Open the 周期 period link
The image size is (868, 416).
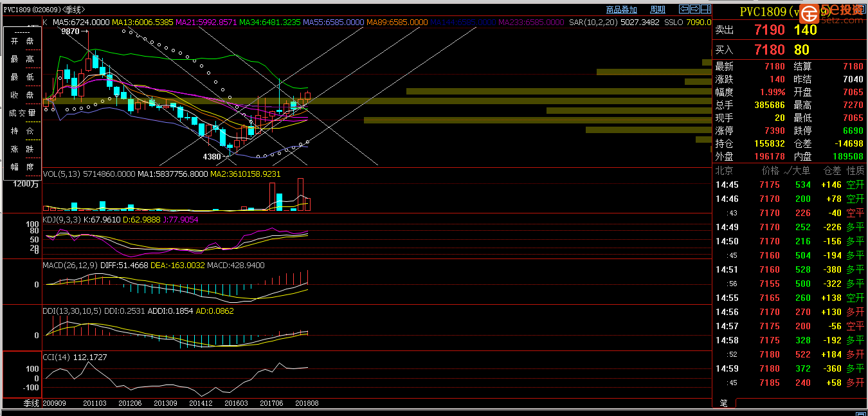658,10
